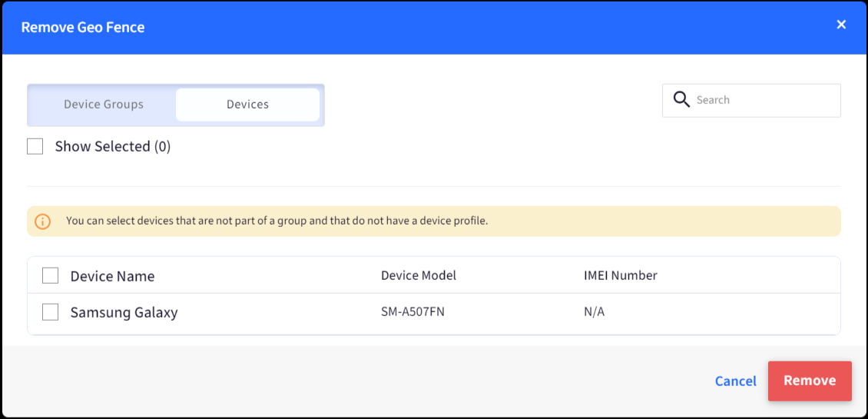Click the Remove Geo Fence title

(x=83, y=27)
